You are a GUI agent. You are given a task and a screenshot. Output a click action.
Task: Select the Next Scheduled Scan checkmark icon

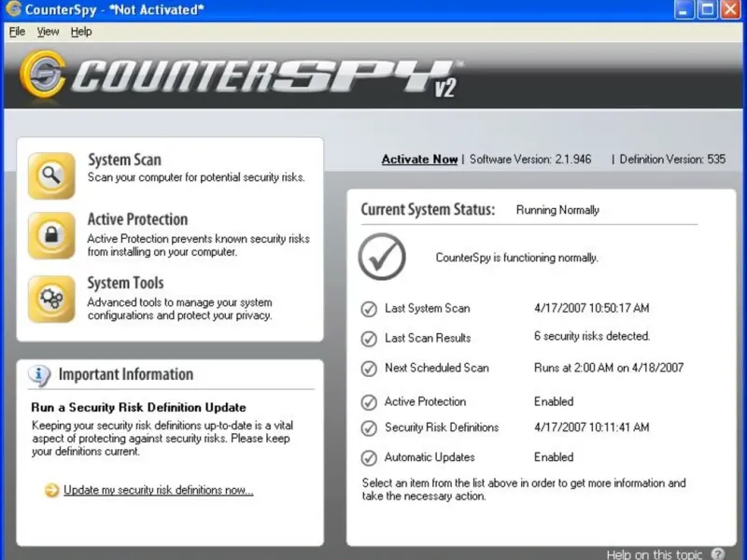coord(369,369)
